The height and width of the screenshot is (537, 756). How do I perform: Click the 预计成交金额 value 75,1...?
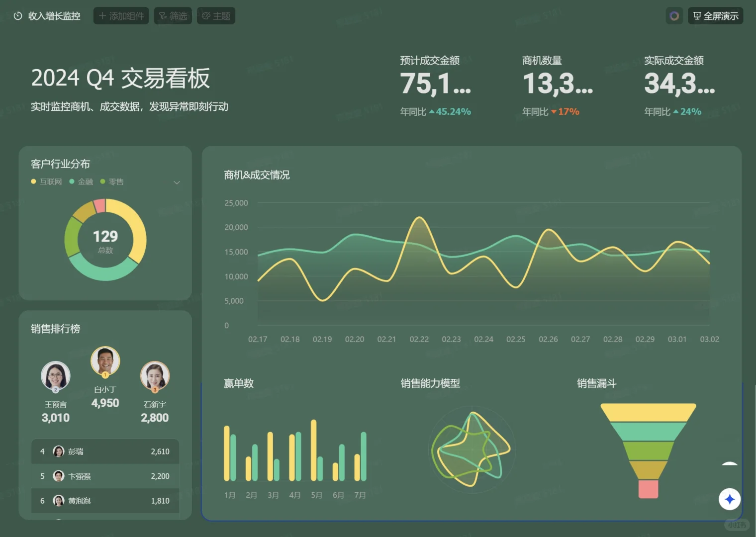[435, 84]
